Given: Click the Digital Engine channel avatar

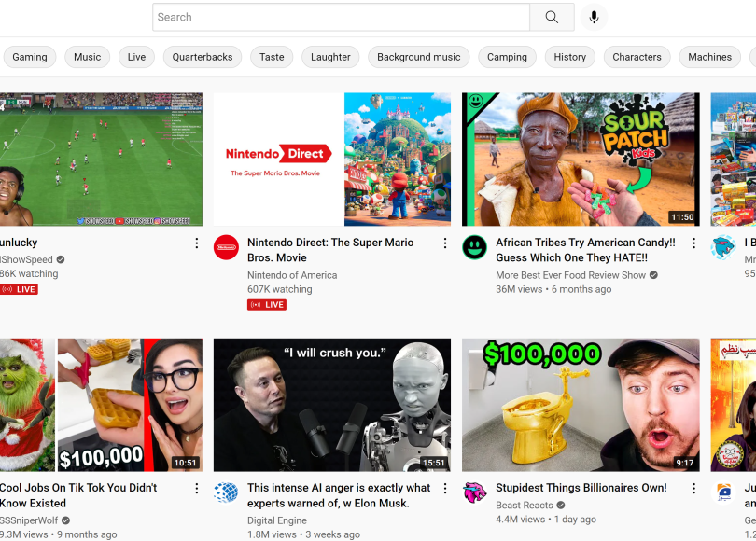Looking at the screenshot, I should point(226,492).
